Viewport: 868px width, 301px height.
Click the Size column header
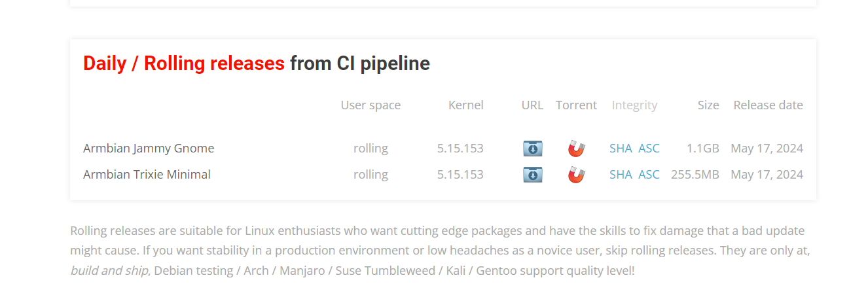pos(708,105)
